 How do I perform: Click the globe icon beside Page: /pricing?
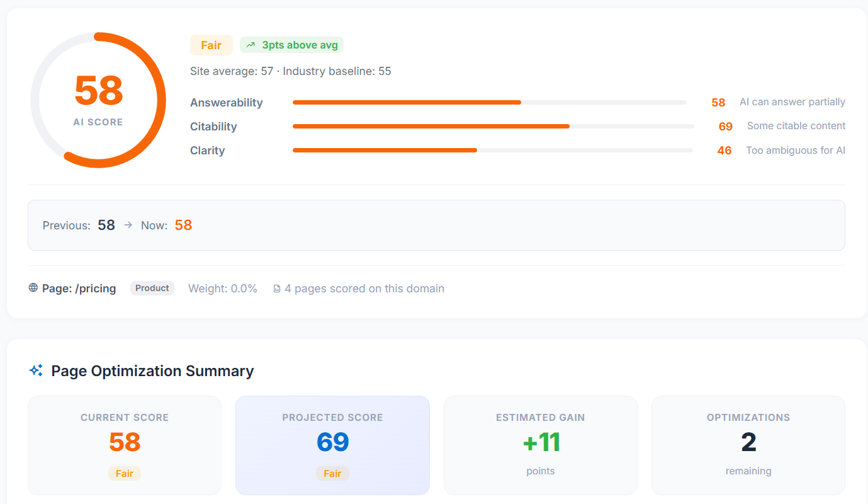(x=32, y=288)
